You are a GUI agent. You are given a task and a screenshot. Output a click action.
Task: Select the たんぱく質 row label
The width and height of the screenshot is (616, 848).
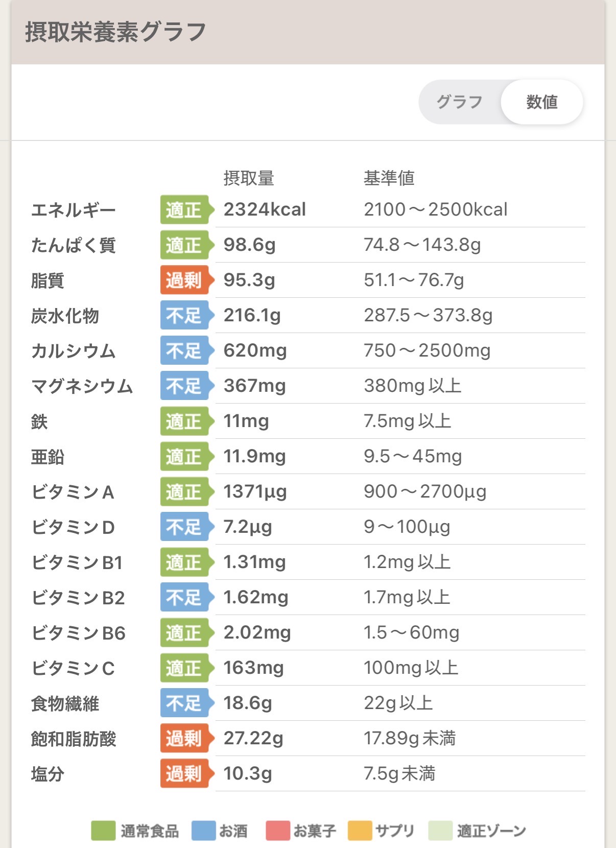tap(73, 245)
